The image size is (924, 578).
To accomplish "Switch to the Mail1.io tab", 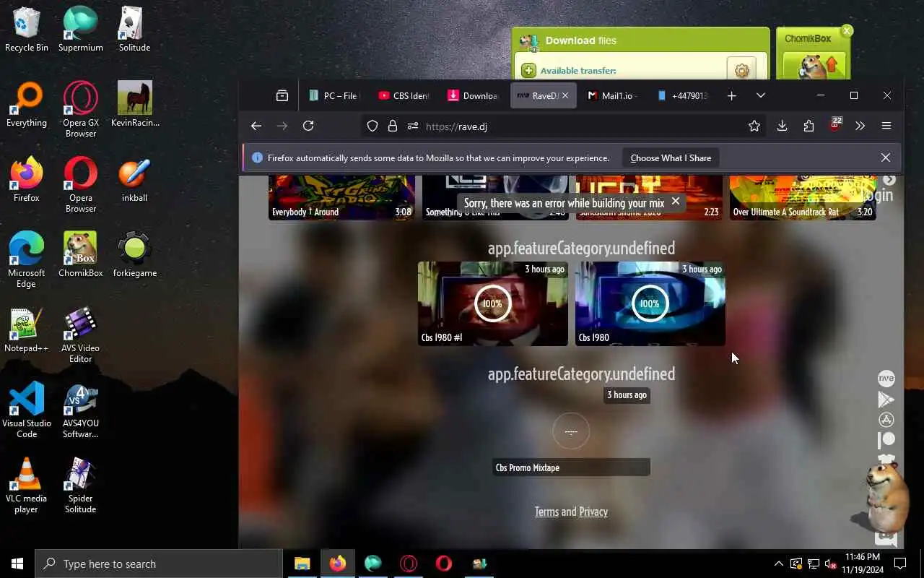I will 614,95.
